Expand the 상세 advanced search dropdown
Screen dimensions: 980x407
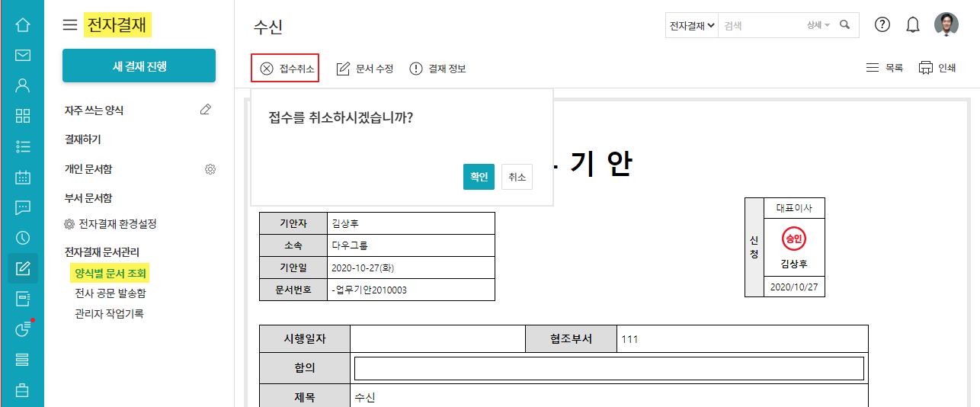point(818,25)
